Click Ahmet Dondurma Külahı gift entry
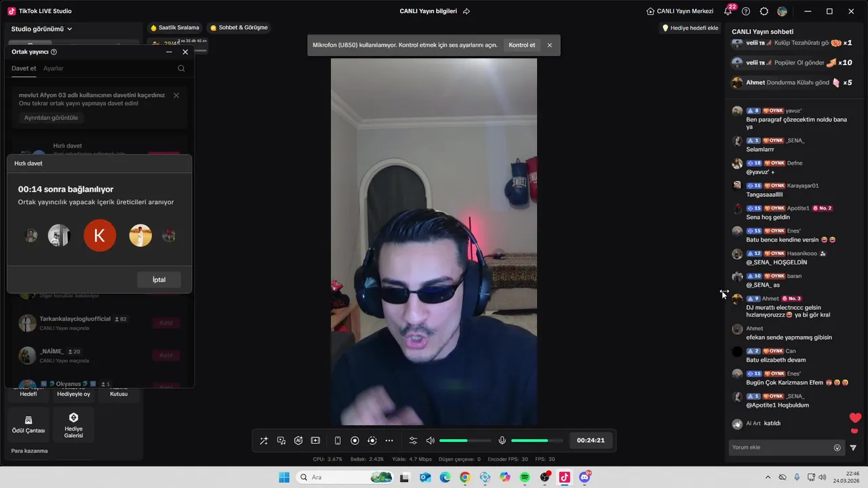The image size is (868, 488). tap(792, 83)
